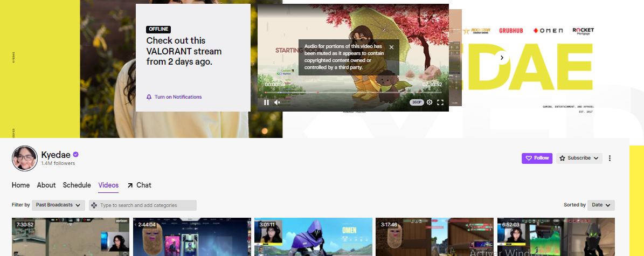Change the 360P quality badge

click(x=417, y=102)
